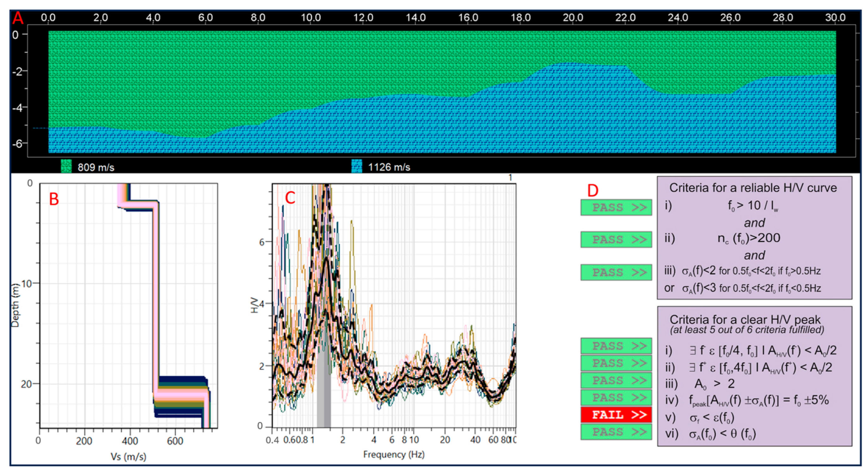Click the PASS button for σA(f0) < θ(f0)

click(x=616, y=432)
